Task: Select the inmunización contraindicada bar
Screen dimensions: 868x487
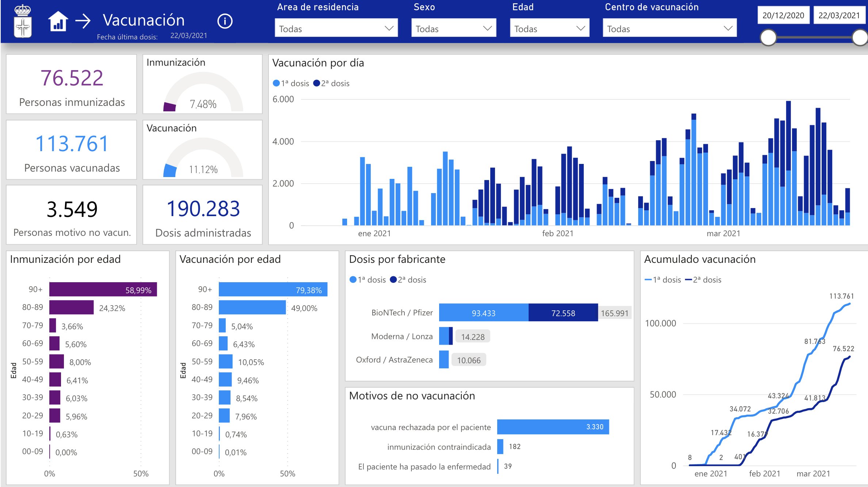Action: (500, 446)
